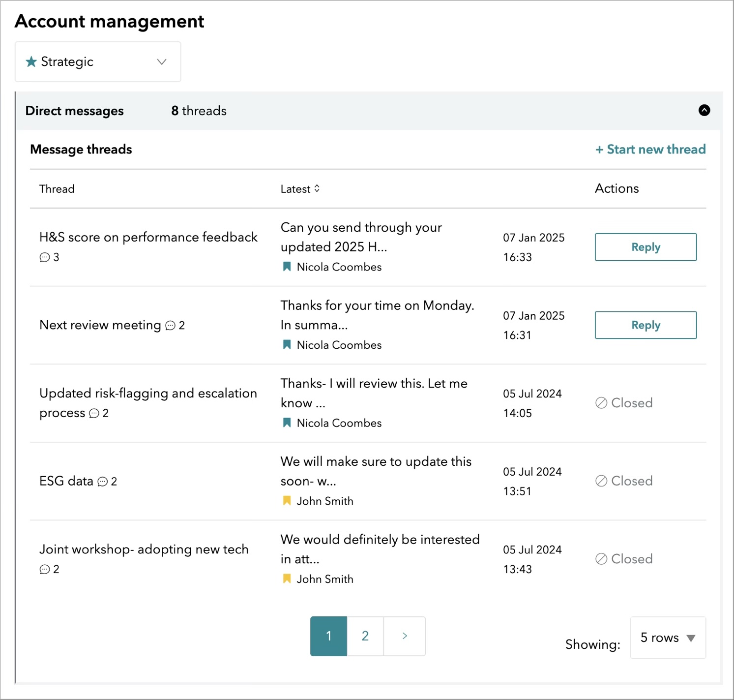
Task: Click bookmark icon for Nicola Coombes, review meeting row
Action: click(x=287, y=345)
